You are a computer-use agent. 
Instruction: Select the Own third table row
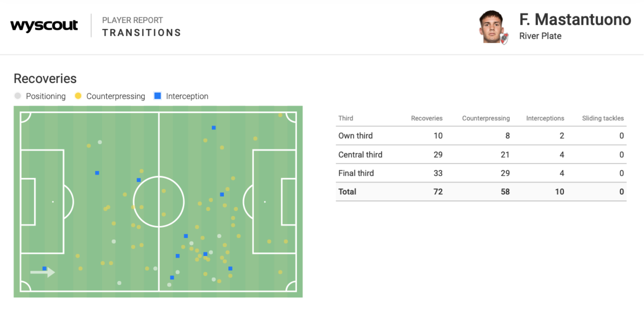point(481,136)
